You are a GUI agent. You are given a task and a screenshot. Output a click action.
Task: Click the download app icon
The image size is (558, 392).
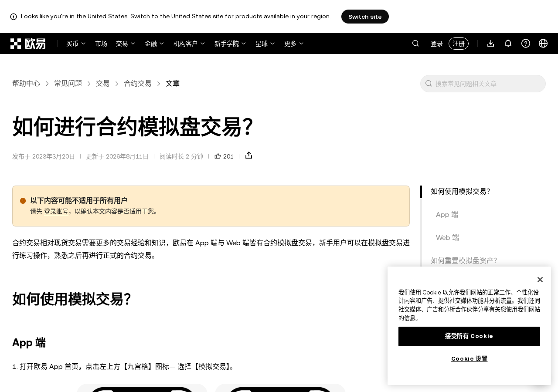(491, 44)
